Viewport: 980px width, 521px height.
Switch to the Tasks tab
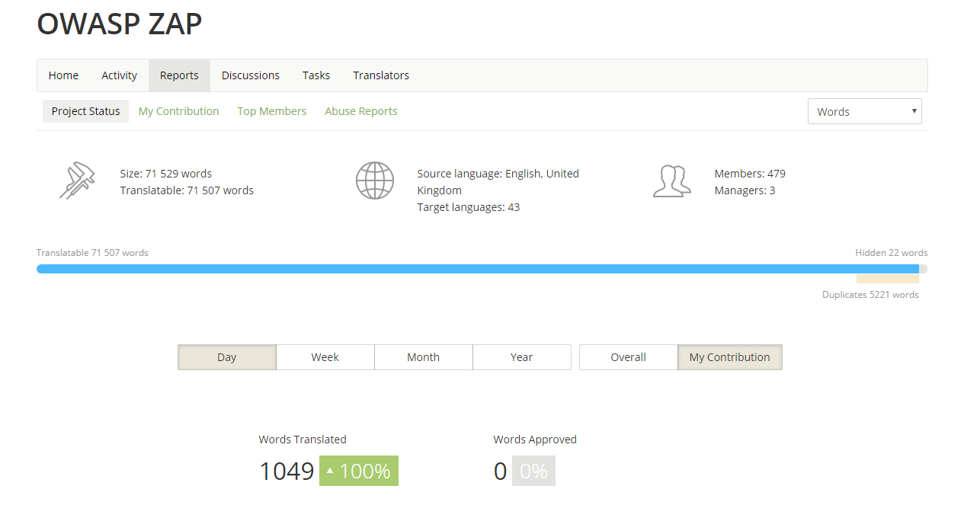(316, 75)
